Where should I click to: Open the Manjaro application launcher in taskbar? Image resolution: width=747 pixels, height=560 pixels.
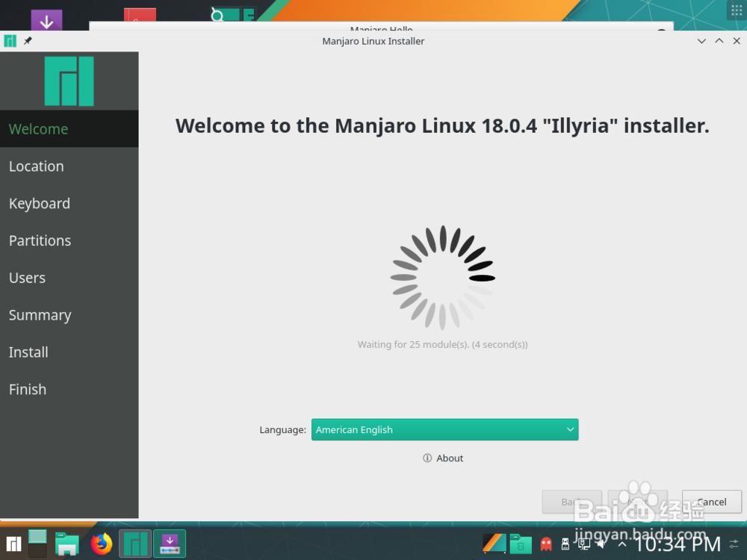tap(13, 544)
